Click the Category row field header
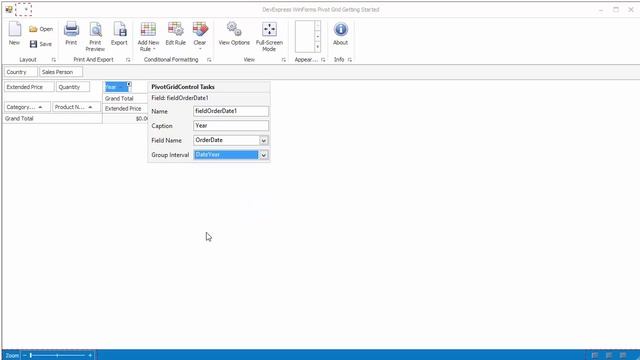Viewport: 640px width, 360px height. point(27,107)
